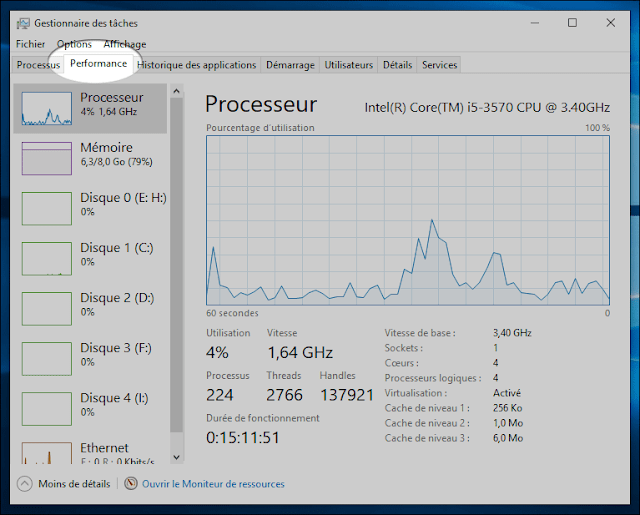Image resolution: width=640 pixels, height=515 pixels.
Task: Select the Disque 1 (C:) graph thumbnail
Action: pyautogui.click(x=47, y=259)
